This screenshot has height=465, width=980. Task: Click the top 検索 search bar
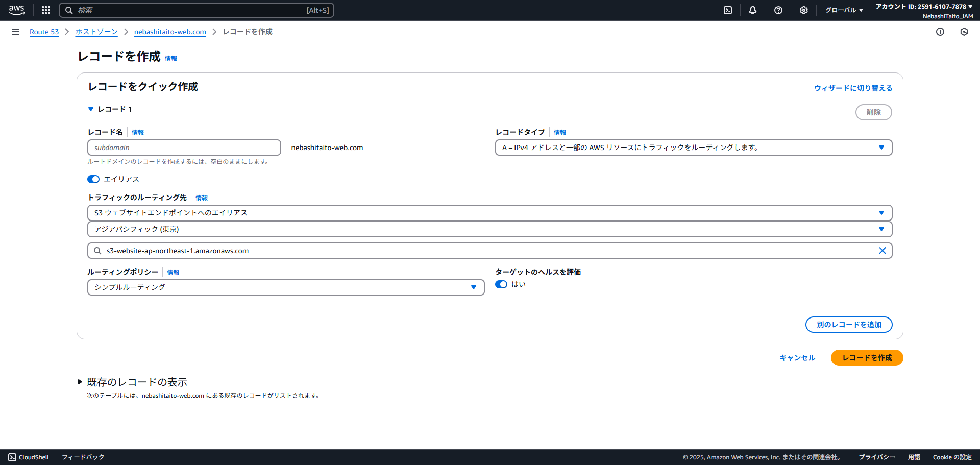pos(197,10)
